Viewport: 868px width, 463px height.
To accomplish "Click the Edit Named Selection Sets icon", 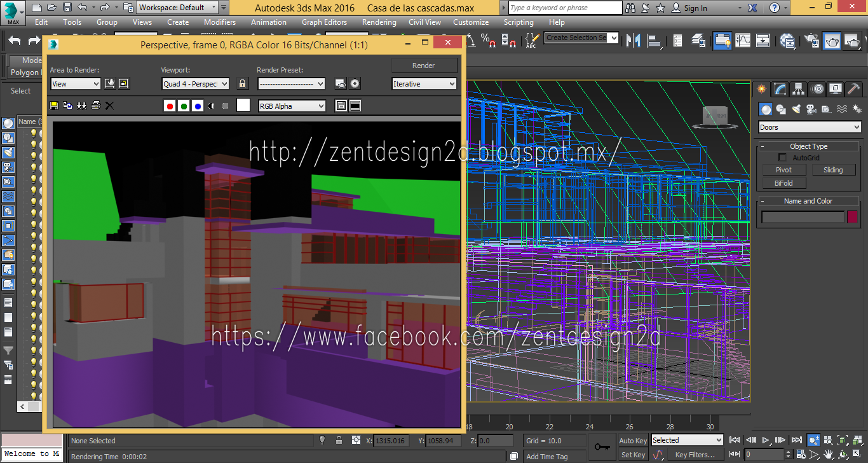I will click(531, 41).
